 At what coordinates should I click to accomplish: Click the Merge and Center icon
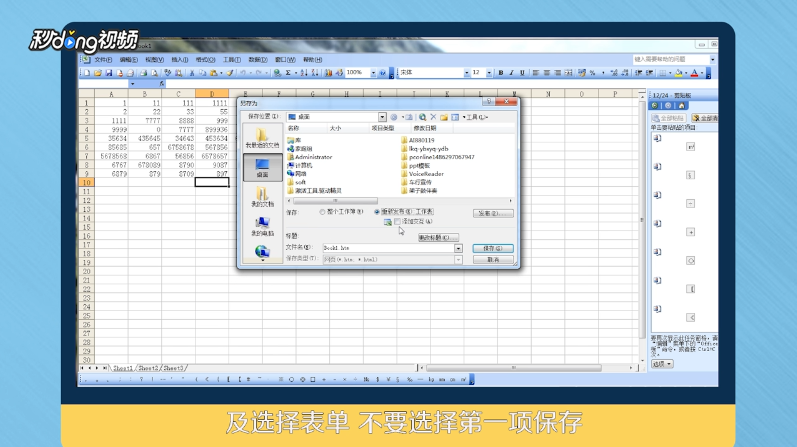click(568, 73)
